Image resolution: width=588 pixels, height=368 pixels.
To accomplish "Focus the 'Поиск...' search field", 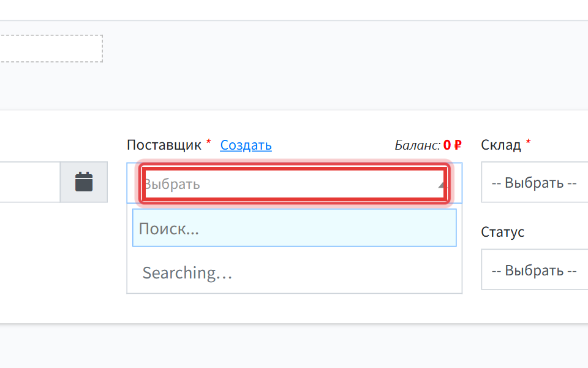I will 295,228.
